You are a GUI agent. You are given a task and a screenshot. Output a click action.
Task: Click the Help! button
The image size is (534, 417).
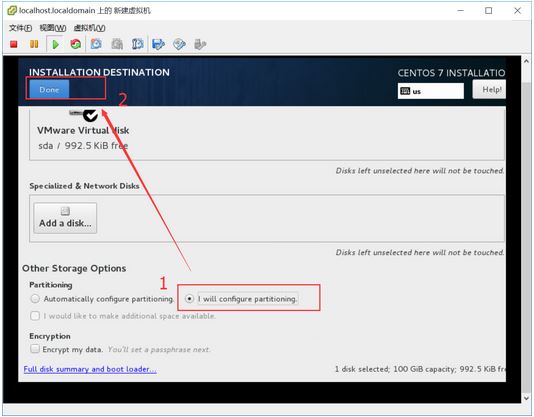point(489,90)
